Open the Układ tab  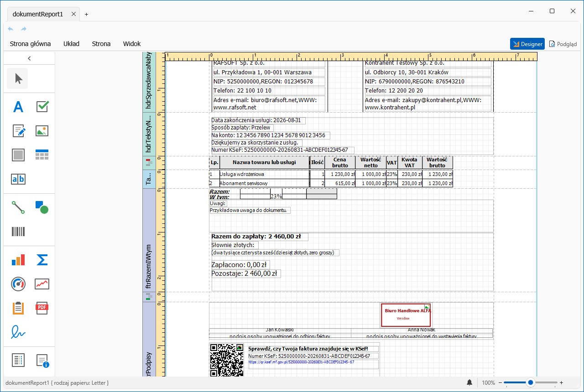coord(71,44)
